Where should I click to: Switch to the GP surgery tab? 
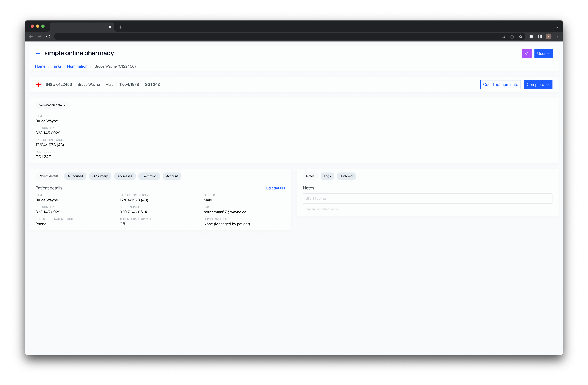100,176
